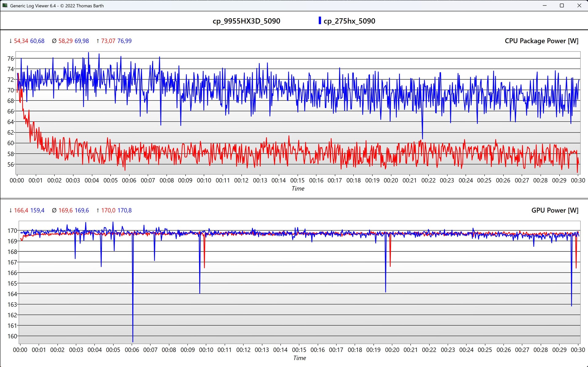The image size is (588, 367).
Task: Click the 00:15 tick on CPU chart timeline
Action: coord(297,180)
